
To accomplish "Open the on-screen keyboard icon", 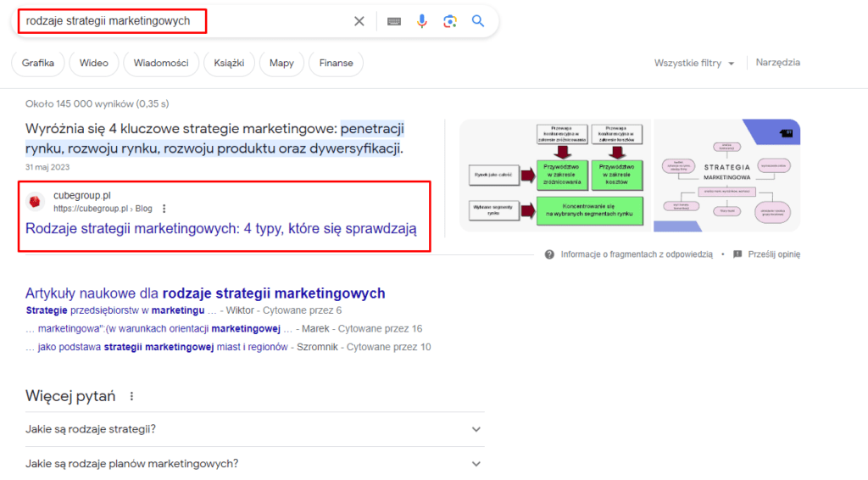I will 394,21.
